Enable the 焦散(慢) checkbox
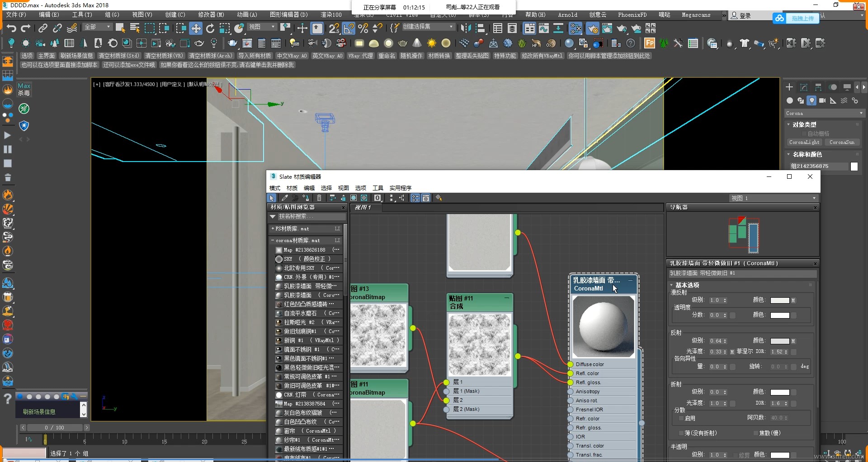The image size is (868, 462). pyautogui.click(x=756, y=433)
